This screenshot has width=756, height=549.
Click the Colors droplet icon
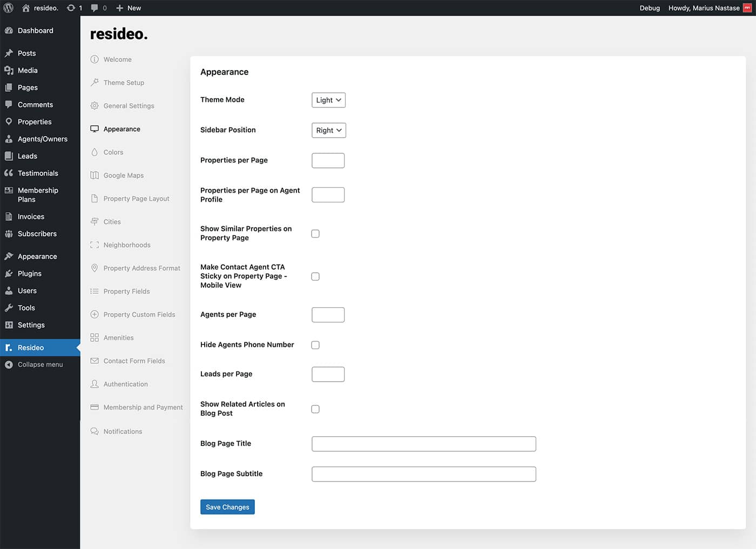point(94,152)
